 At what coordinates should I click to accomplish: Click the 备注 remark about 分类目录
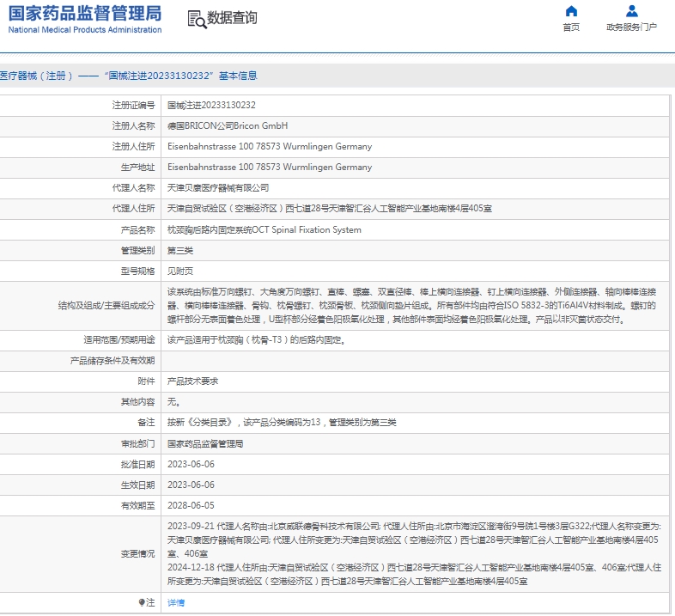tap(282, 423)
